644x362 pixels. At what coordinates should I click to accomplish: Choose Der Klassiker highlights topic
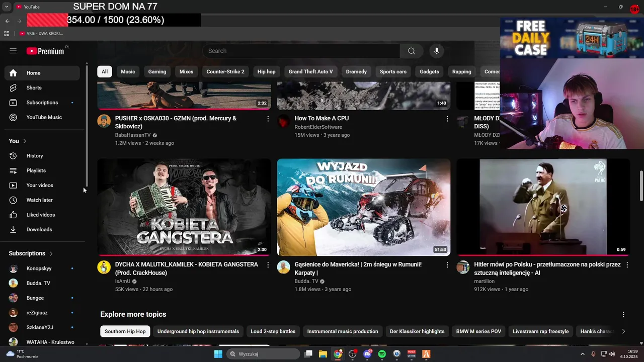(x=417, y=331)
